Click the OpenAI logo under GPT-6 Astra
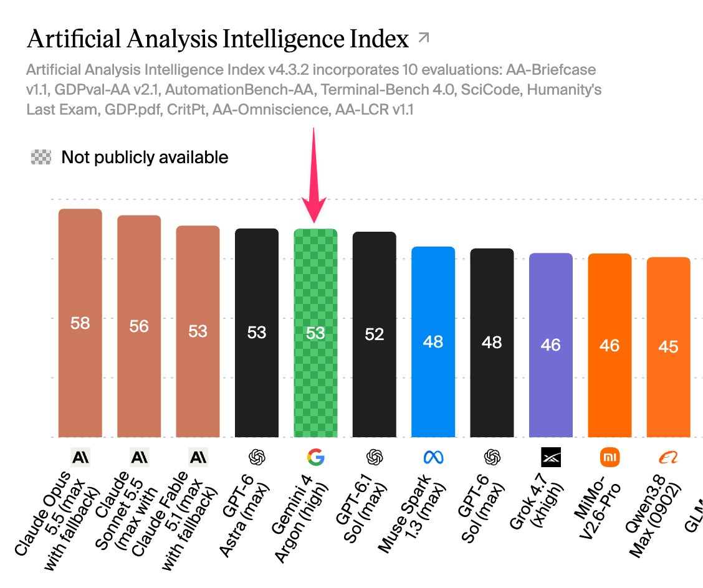 pyautogui.click(x=257, y=457)
